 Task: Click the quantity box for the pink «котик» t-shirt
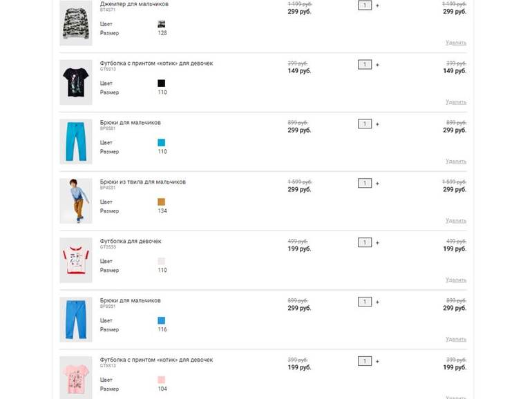pos(365,362)
